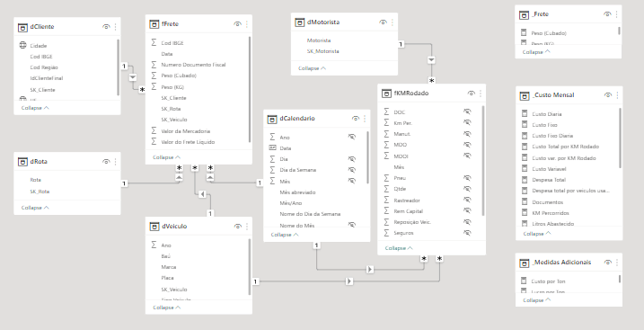This screenshot has width=644, height=330.
Task: Click the _Custo Mensal field list scrollbar
Action: pos(620,138)
